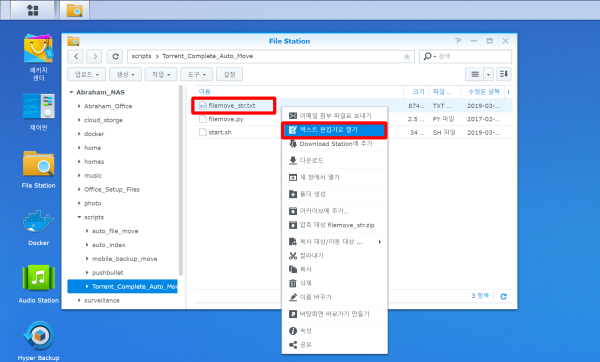Expand the docker folder arrow

click(79, 134)
